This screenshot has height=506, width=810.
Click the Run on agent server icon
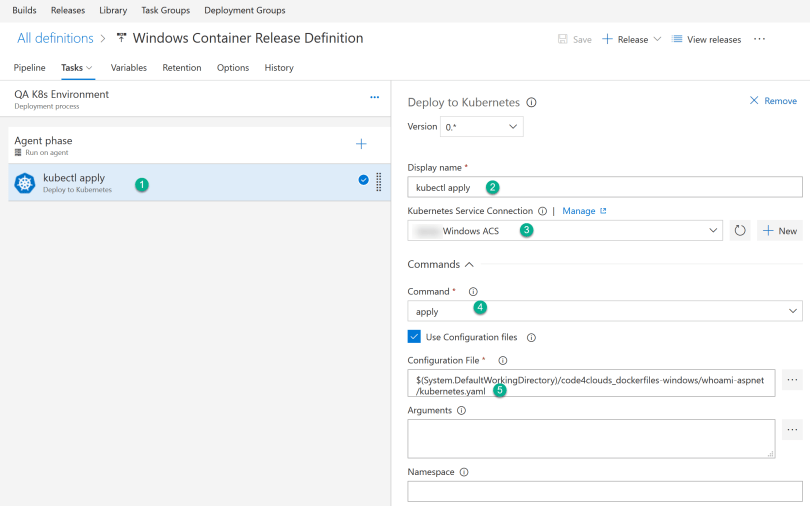point(18,152)
